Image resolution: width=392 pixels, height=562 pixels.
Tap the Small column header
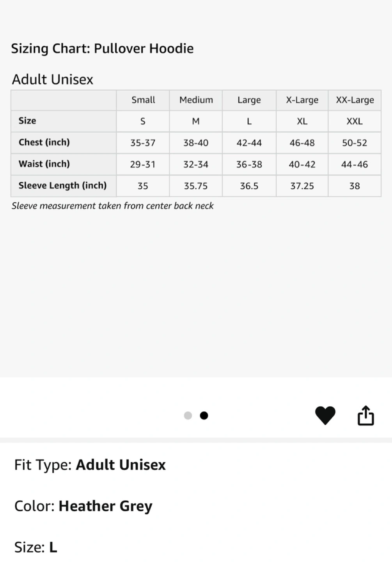pos(143,100)
